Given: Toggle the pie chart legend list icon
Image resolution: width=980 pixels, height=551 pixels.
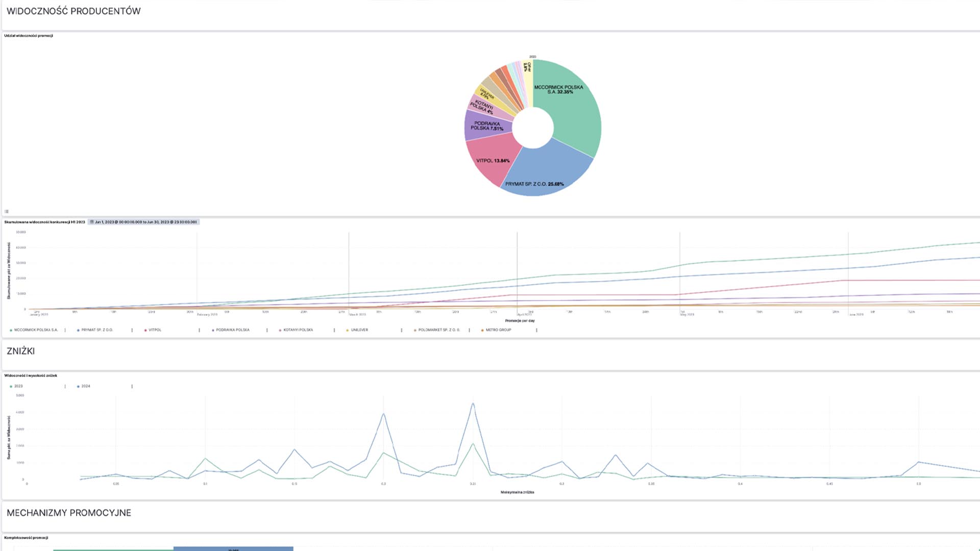Looking at the screenshot, I should pos(7,211).
